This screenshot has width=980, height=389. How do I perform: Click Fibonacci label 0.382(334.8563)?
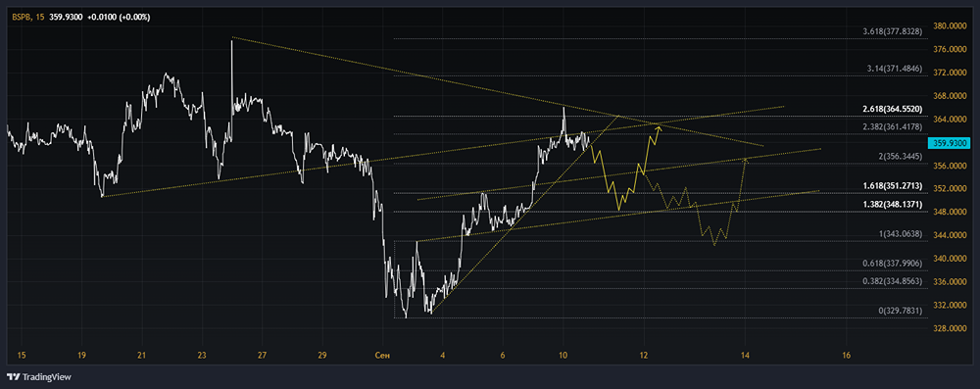click(x=893, y=281)
